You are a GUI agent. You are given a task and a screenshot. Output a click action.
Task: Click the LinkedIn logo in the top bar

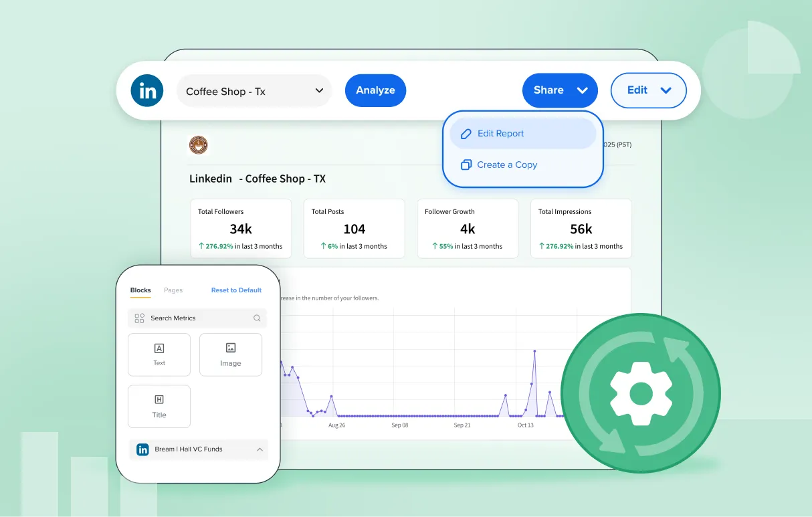(147, 90)
